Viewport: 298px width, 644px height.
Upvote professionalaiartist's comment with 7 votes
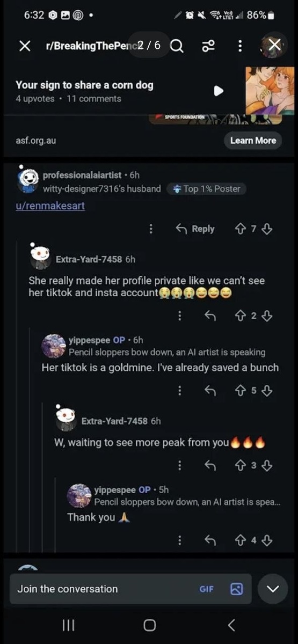(240, 229)
